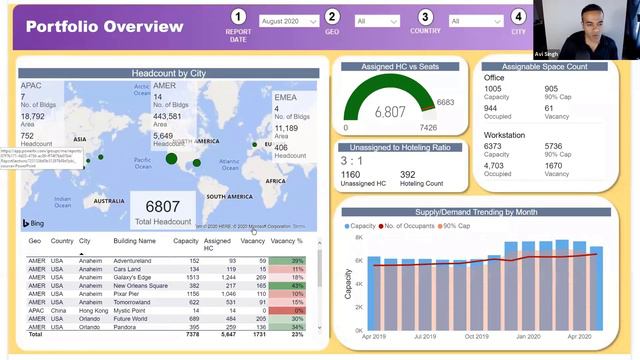This screenshot has width=640, height=360.
Task: Sort table by City column header
Action: (84, 241)
